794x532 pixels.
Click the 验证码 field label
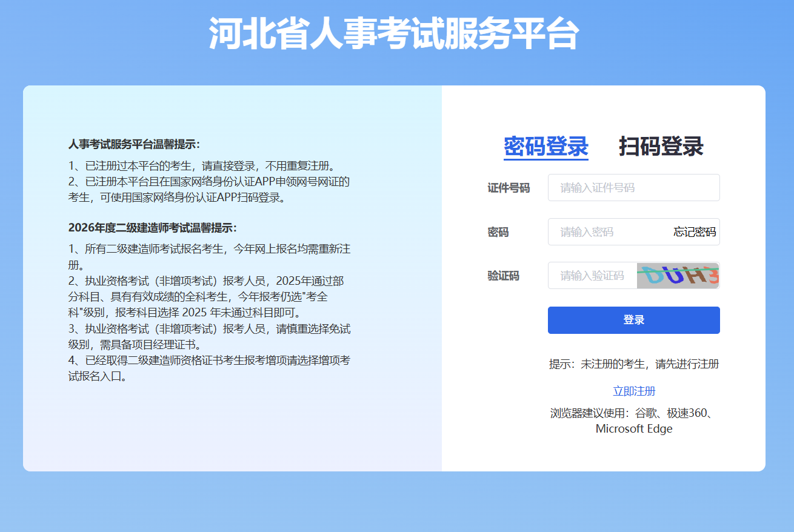coord(503,276)
